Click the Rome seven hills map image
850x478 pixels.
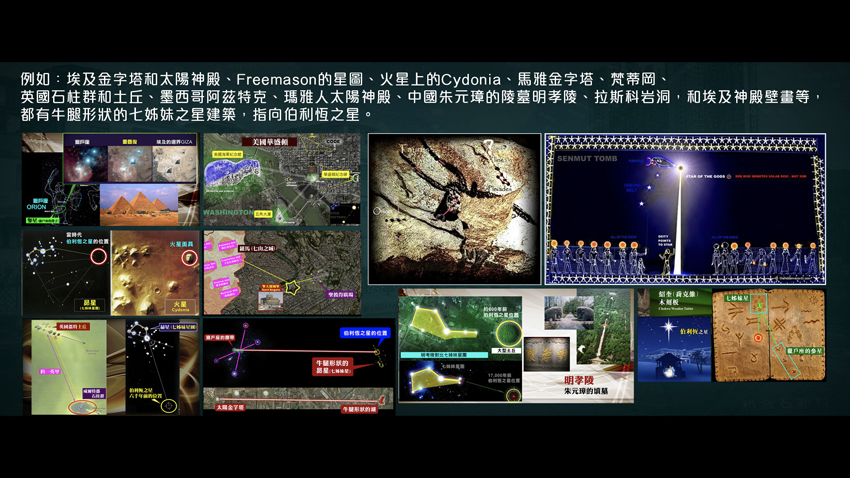[x=282, y=273]
